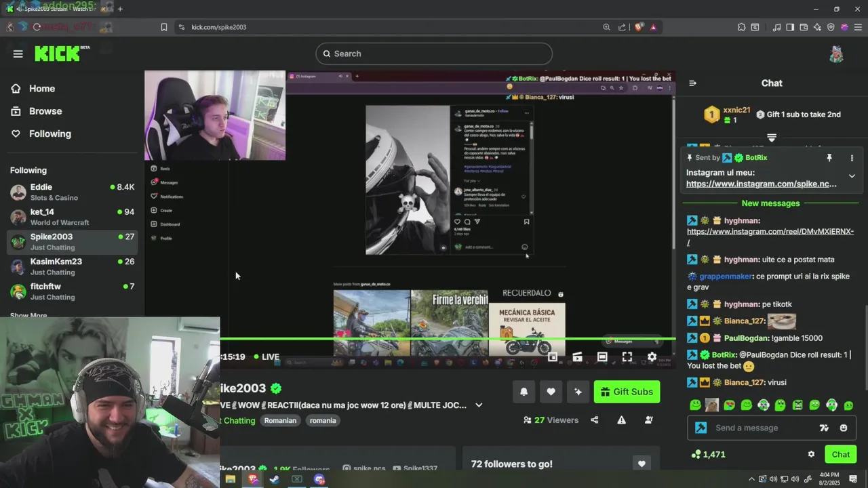868x488 pixels.
Task: Open the channel points balance 1,471
Action: (708, 454)
